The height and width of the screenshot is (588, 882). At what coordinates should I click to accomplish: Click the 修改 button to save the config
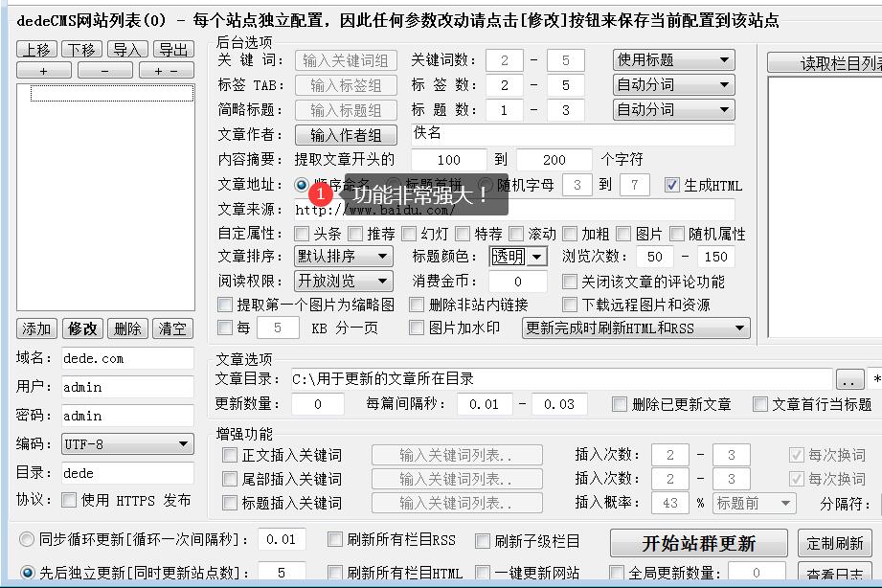tap(82, 328)
